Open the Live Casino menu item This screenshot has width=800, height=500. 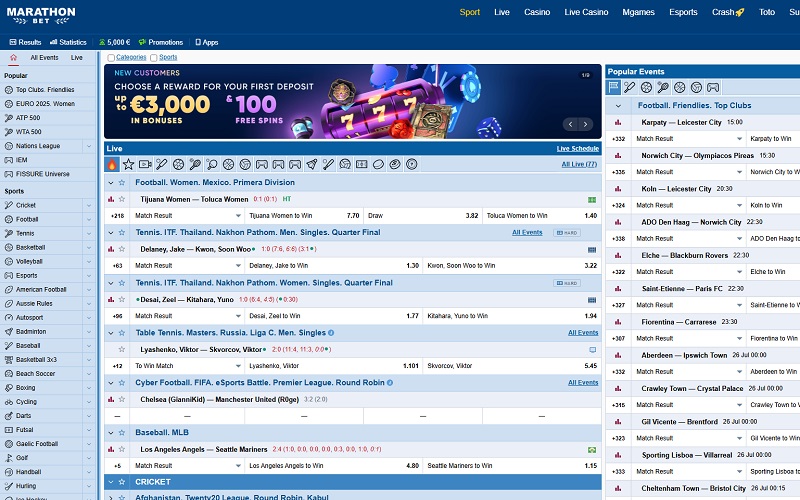coord(586,12)
